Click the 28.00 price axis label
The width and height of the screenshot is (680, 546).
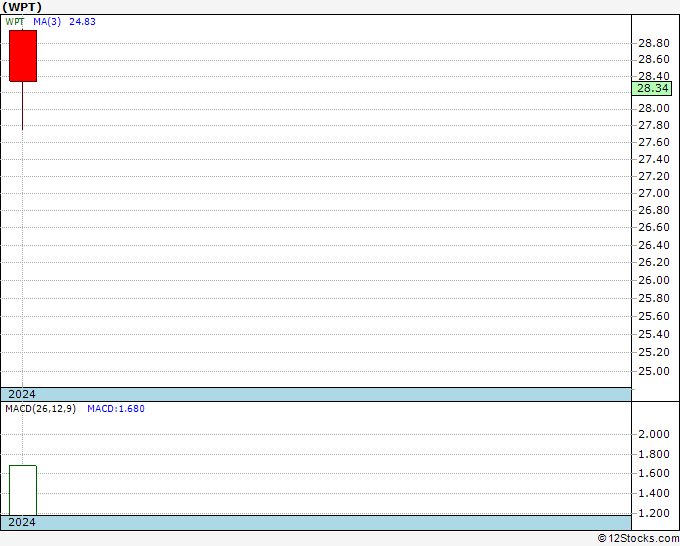(x=654, y=108)
